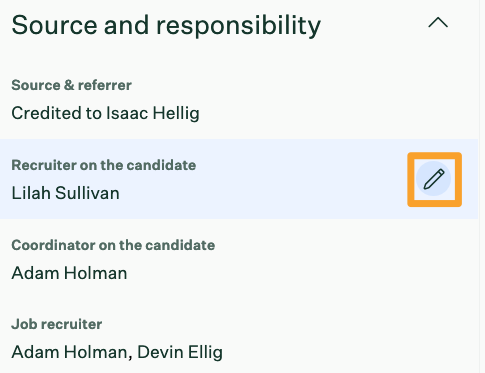The image size is (485, 373).
Task: Select the Source and responsibility heading
Action: pyautogui.click(x=166, y=26)
